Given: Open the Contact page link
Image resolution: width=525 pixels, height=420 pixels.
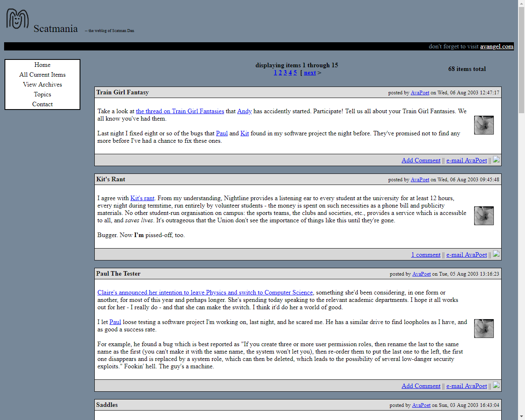Looking at the screenshot, I should 42,104.
